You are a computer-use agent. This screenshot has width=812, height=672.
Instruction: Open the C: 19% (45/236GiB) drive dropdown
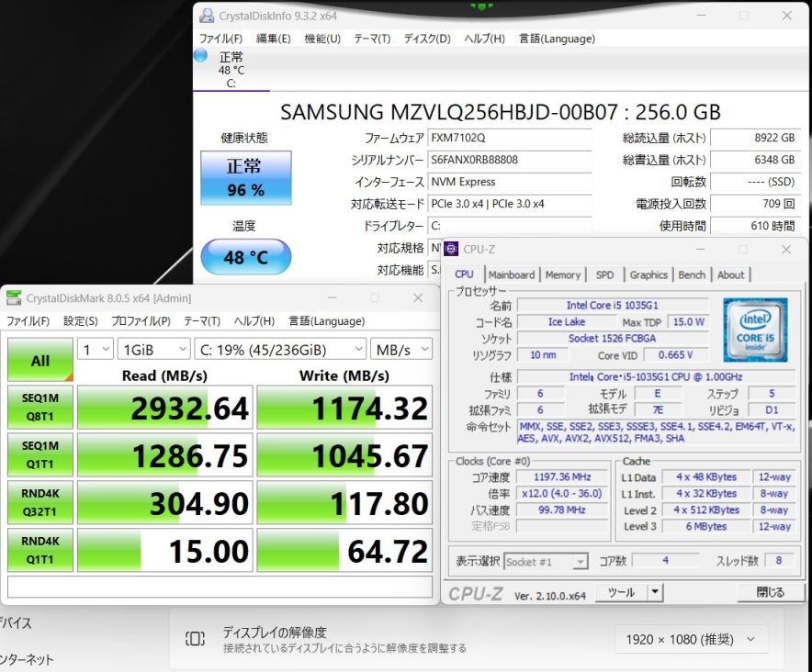(280, 350)
